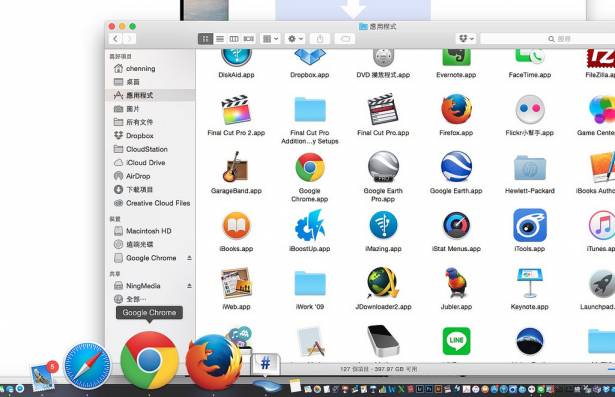The width and height of the screenshot is (615, 397).
Task: Go back in Finder history
Action: 115,39
